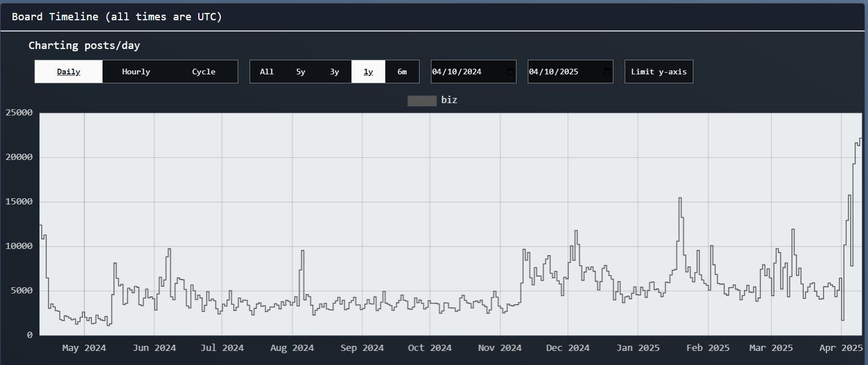
Task: Click the 15000 y-axis label
Action: click(x=19, y=202)
